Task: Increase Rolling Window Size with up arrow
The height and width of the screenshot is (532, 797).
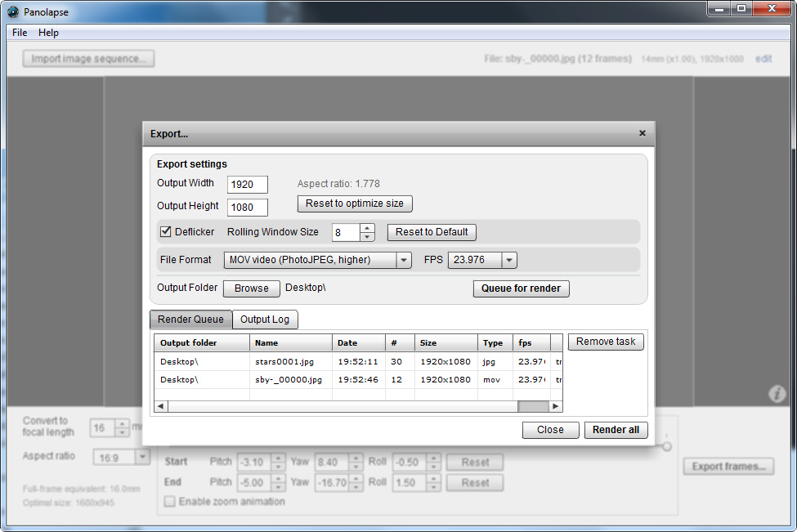Action: tap(368, 228)
